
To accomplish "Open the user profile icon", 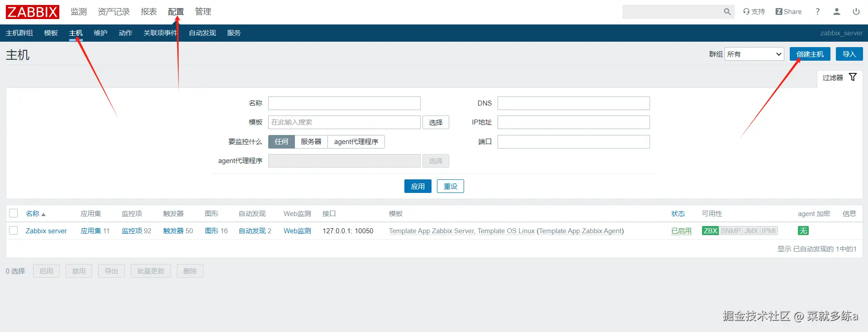I will click(837, 12).
